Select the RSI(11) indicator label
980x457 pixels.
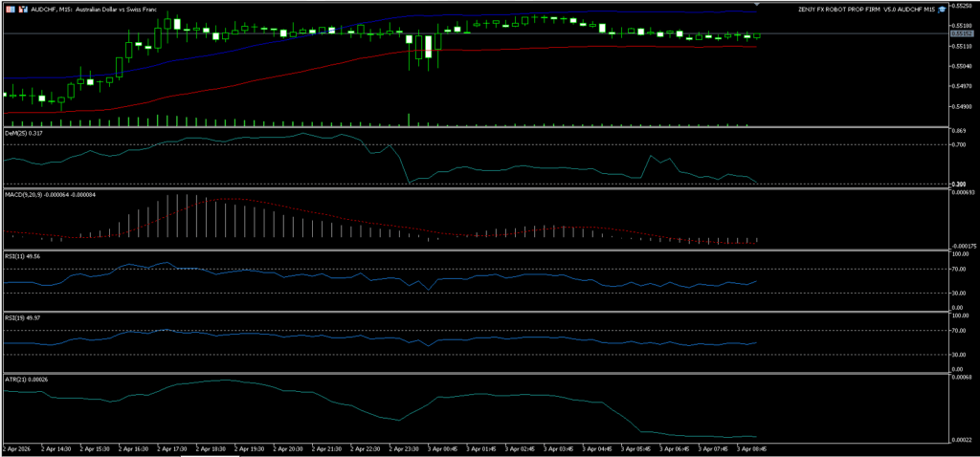click(22, 255)
